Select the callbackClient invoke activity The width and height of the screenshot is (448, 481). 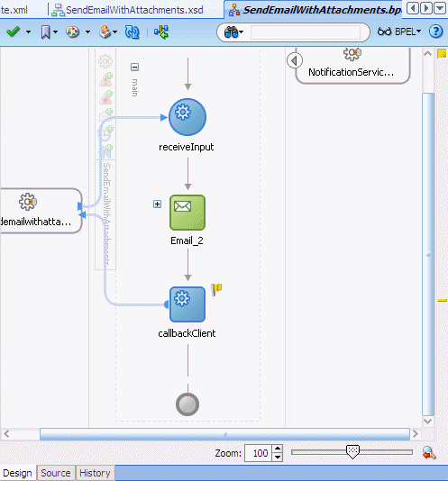187,304
